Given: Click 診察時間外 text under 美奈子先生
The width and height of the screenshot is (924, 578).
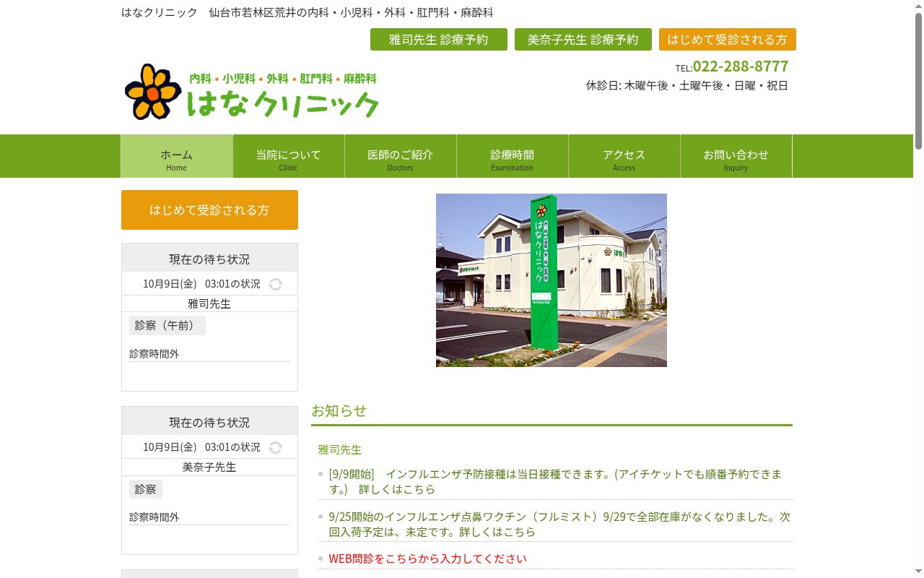Looking at the screenshot, I should (x=154, y=517).
